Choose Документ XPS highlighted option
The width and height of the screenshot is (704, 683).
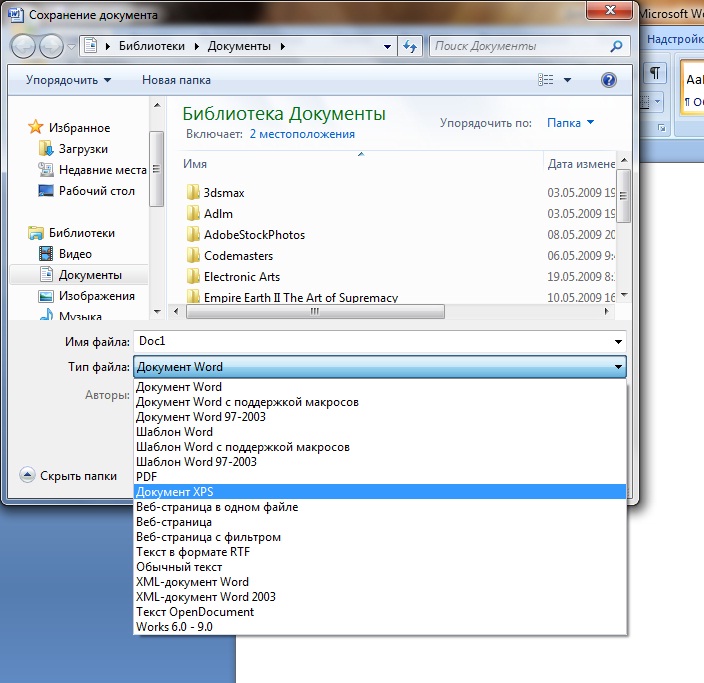(380, 492)
